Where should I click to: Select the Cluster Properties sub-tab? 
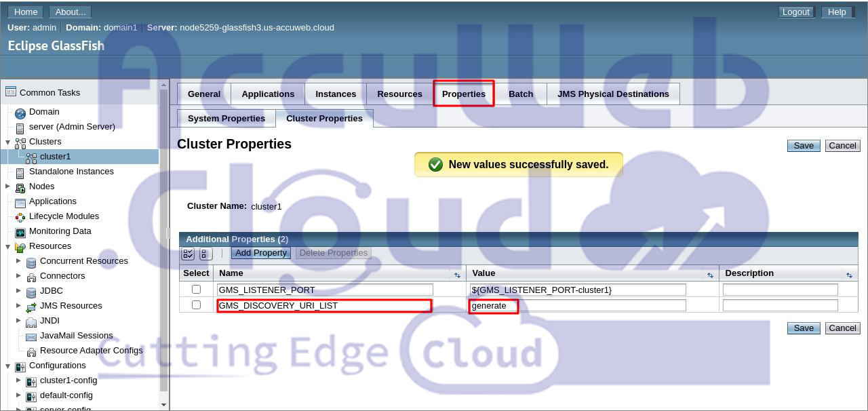[x=324, y=118]
